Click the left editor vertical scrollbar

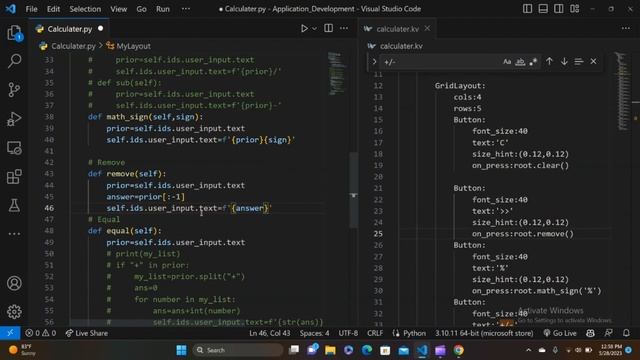click(x=353, y=190)
